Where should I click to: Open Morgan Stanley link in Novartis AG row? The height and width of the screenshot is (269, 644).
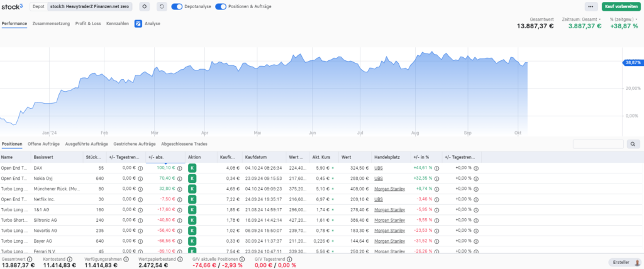(389, 231)
